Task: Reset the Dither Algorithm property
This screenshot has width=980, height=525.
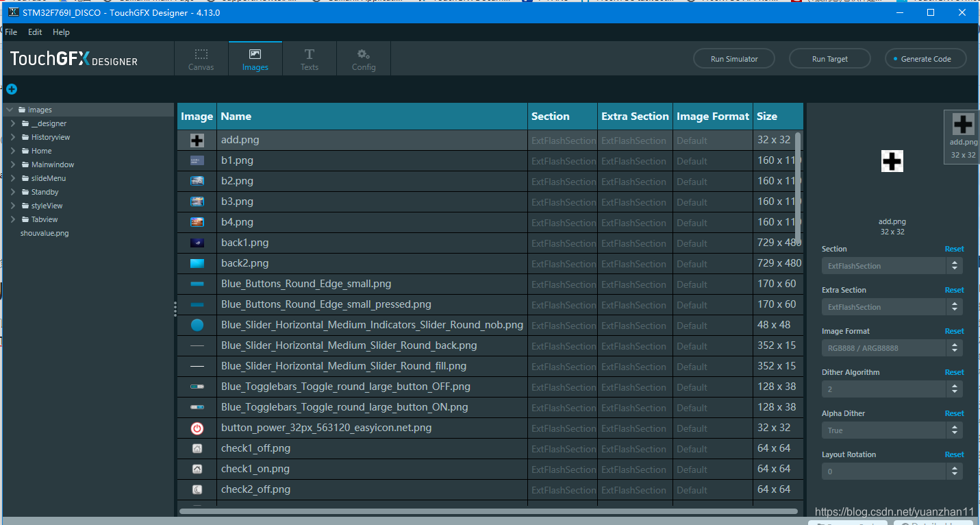Action: tap(954, 372)
